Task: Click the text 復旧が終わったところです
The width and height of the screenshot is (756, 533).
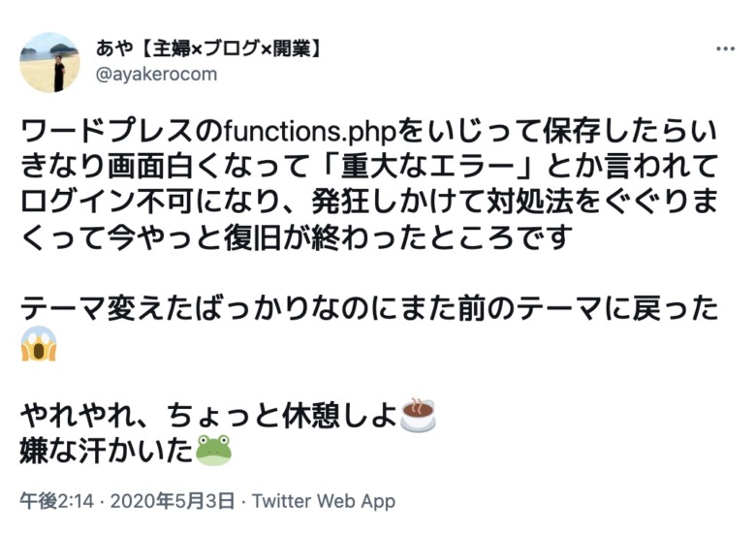Action: (x=398, y=238)
